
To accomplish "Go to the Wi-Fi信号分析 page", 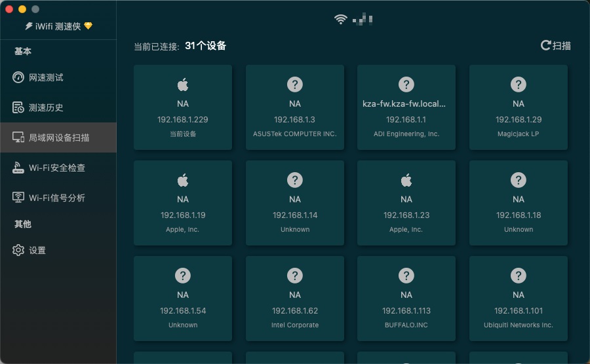I will (x=58, y=198).
